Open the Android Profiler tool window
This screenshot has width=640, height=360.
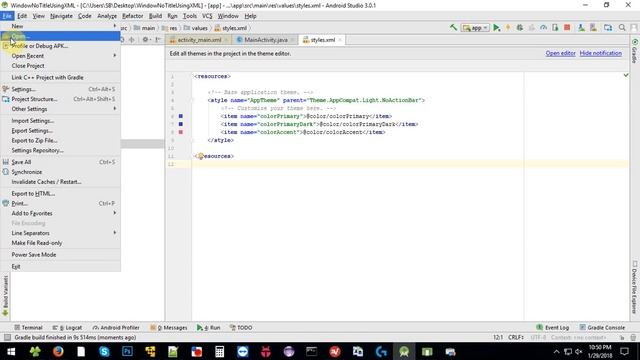(116, 327)
